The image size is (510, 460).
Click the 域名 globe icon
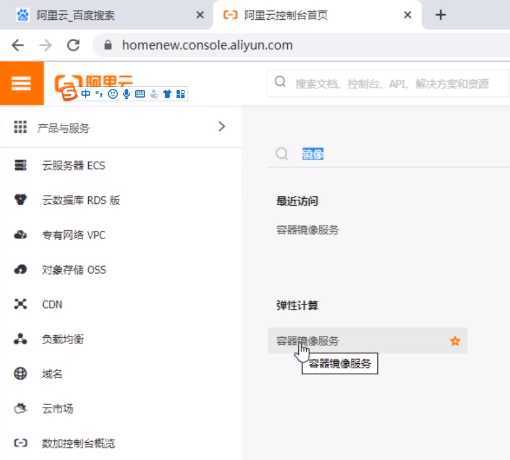pyautogui.click(x=20, y=373)
